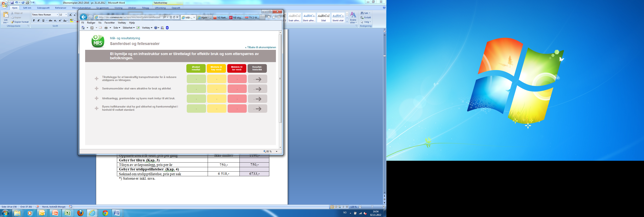Toggle underline U formatting in Word
The image size is (644, 217).
[43, 20]
